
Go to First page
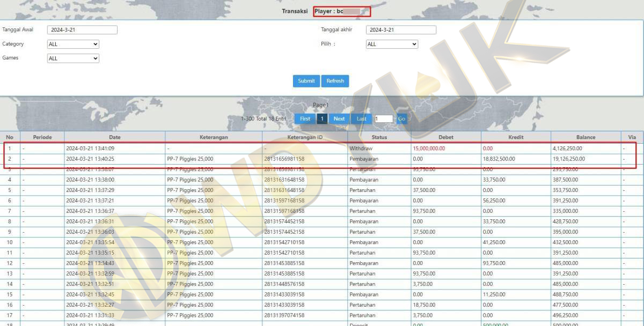(305, 118)
